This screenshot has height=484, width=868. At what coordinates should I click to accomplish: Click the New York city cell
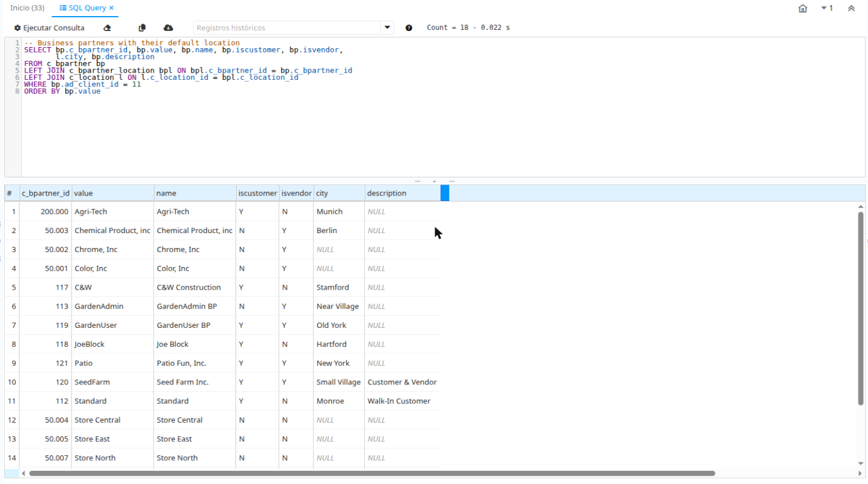[339, 363]
